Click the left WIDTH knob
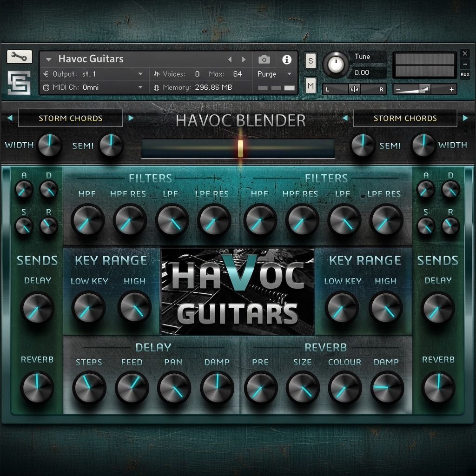The width and height of the screenshot is (476, 476). (x=49, y=145)
